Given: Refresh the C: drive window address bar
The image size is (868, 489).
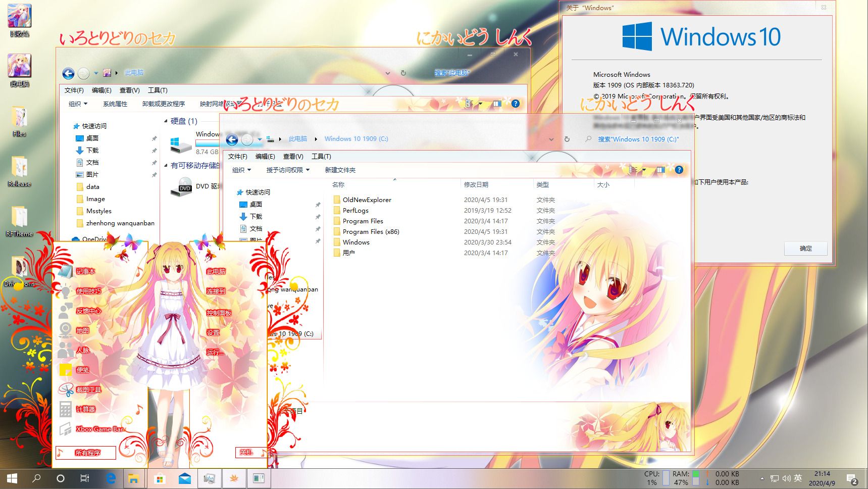Looking at the screenshot, I should click(x=567, y=139).
